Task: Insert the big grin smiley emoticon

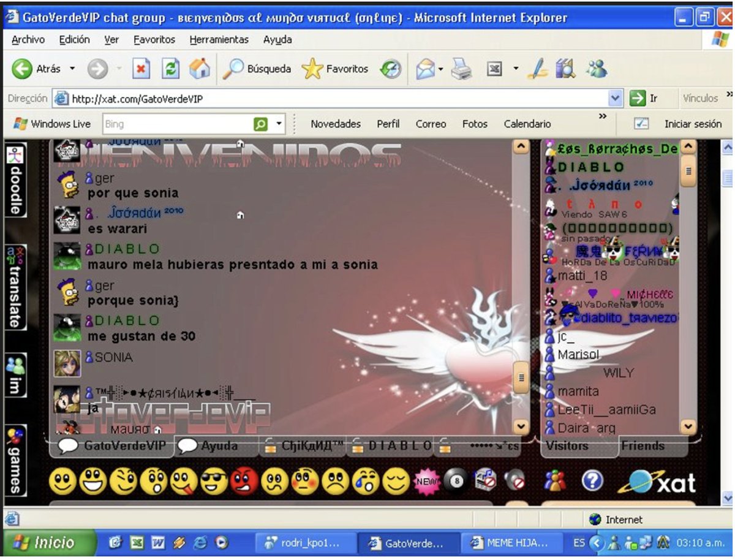Action: pos(92,482)
